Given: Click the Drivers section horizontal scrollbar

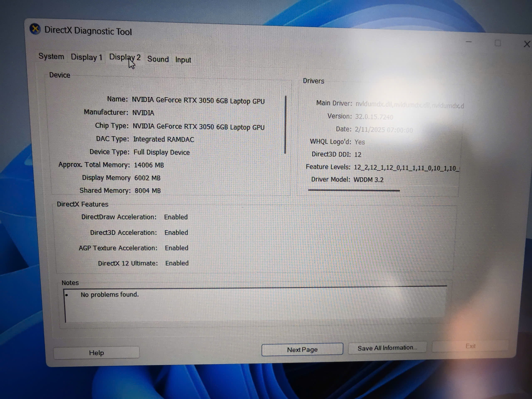Looking at the screenshot, I should [353, 191].
